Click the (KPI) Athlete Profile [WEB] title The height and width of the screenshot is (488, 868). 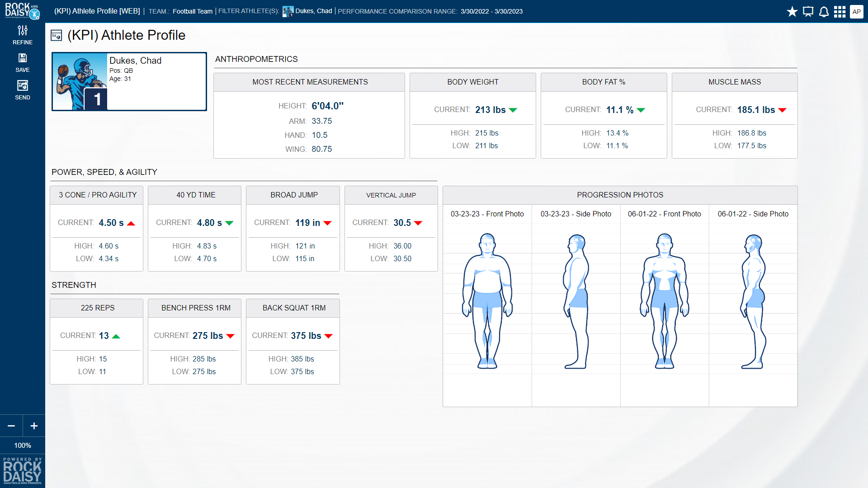click(97, 11)
